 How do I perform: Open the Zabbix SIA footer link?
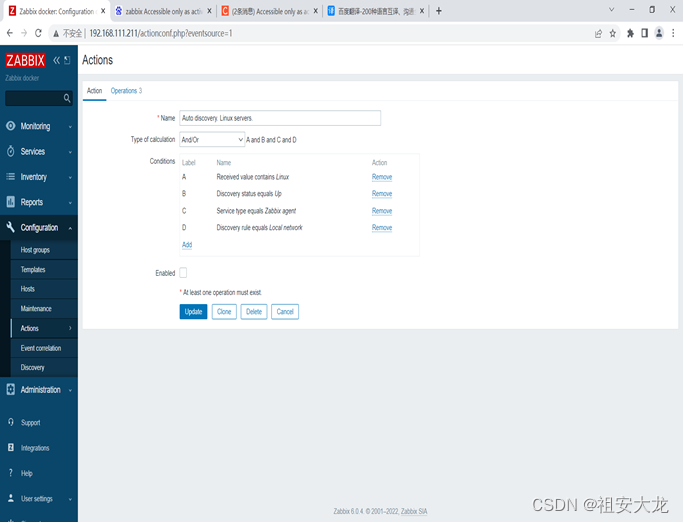[414, 511]
